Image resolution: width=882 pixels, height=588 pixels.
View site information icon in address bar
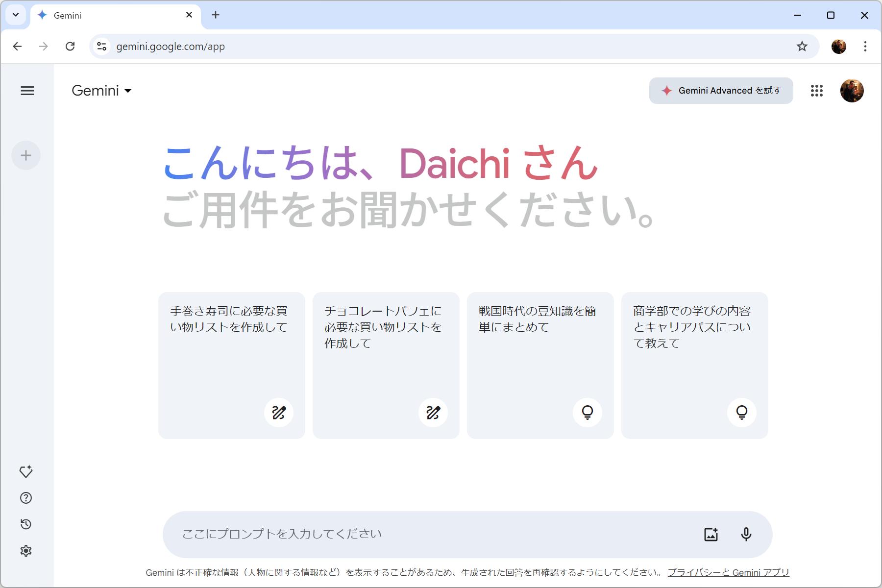[x=101, y=47]
